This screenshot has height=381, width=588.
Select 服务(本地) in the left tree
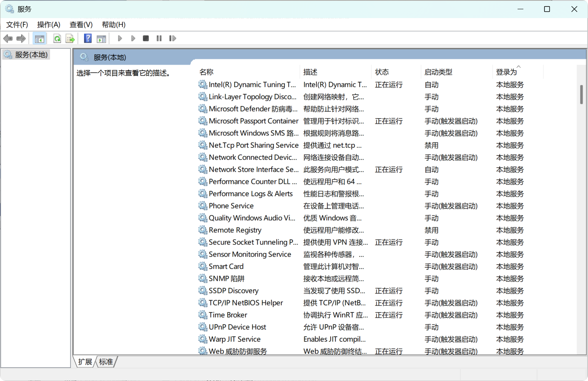31,55
